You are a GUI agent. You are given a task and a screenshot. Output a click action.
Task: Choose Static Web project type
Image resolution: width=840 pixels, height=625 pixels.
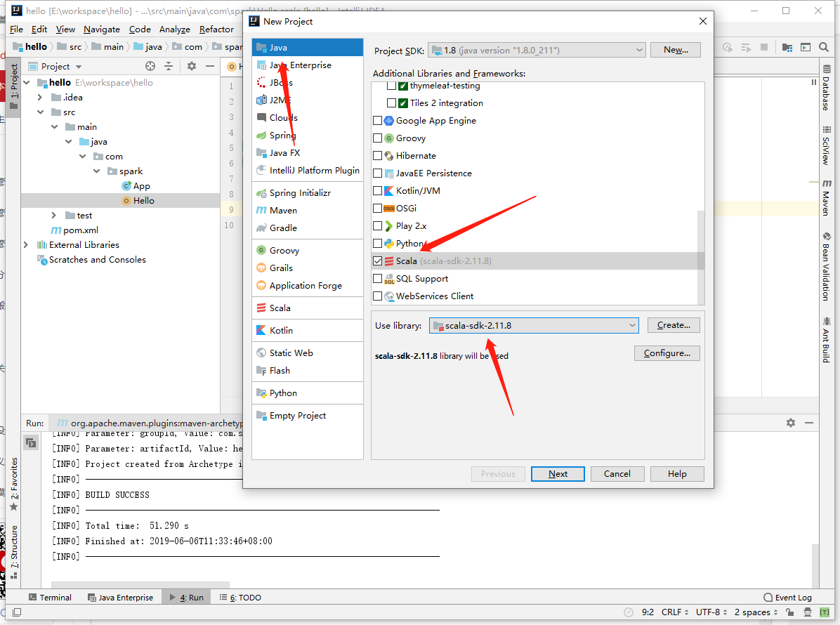(x=308, y=353)
